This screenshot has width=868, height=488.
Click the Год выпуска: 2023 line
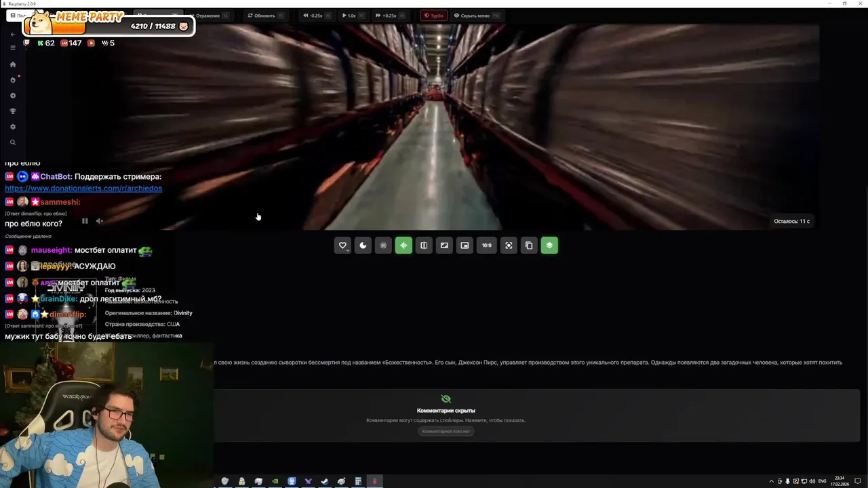[130, 290]
